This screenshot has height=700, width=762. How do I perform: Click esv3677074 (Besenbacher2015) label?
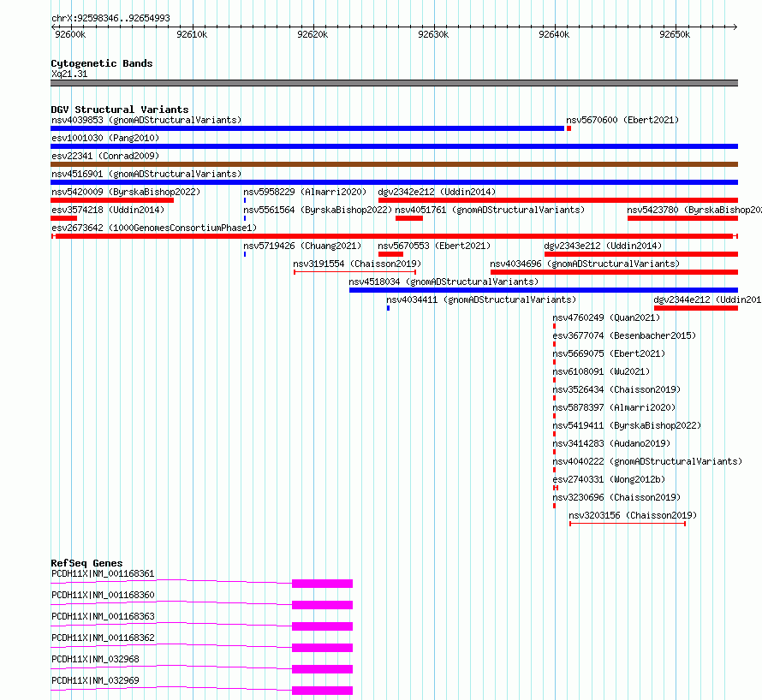(x=624, y=335)
